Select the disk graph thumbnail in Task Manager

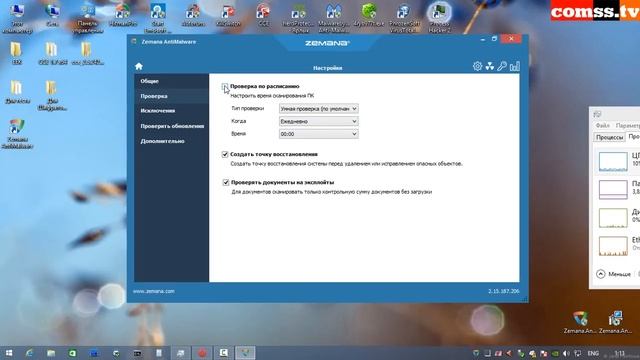pyautogui.click(x=613, y=218)
